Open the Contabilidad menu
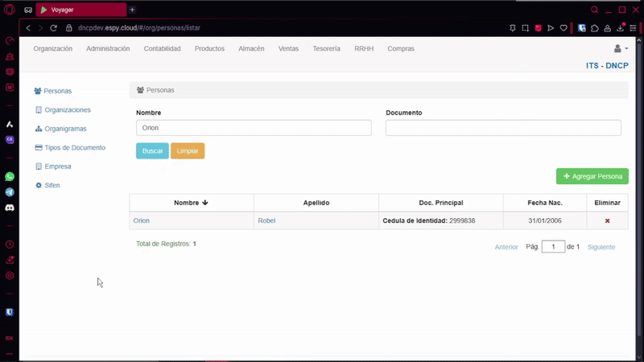The height and width of the screenshot is (362, 644). pos(162,49)
